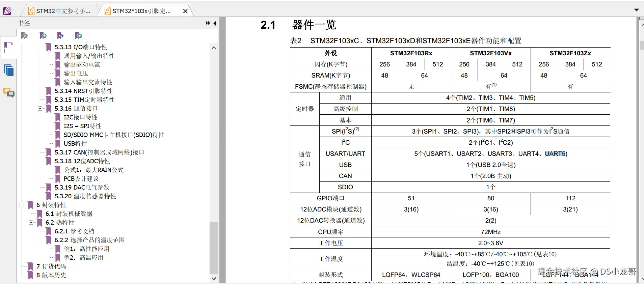Go to bookmark 8 版本历史
This screenshot has width=644, height=284.
coord(51,275)
